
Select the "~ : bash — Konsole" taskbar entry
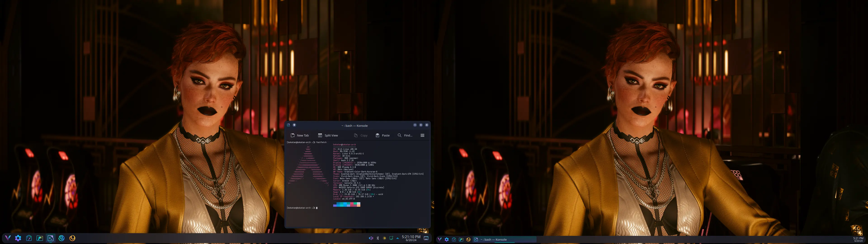tap(505, 239)
